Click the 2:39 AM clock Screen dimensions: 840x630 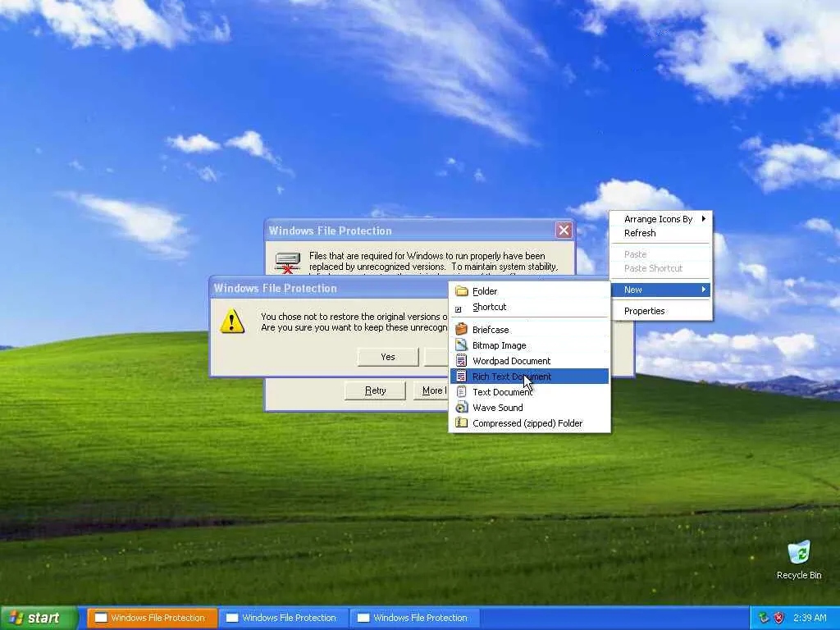[x=810, y=618]
